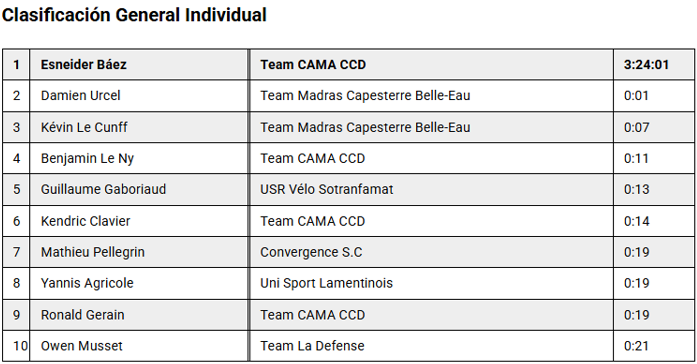Click the Uni Sport Lamentinois team
Image resolution: width=697 pixels, height=364 pixels.
click(326, 283)
